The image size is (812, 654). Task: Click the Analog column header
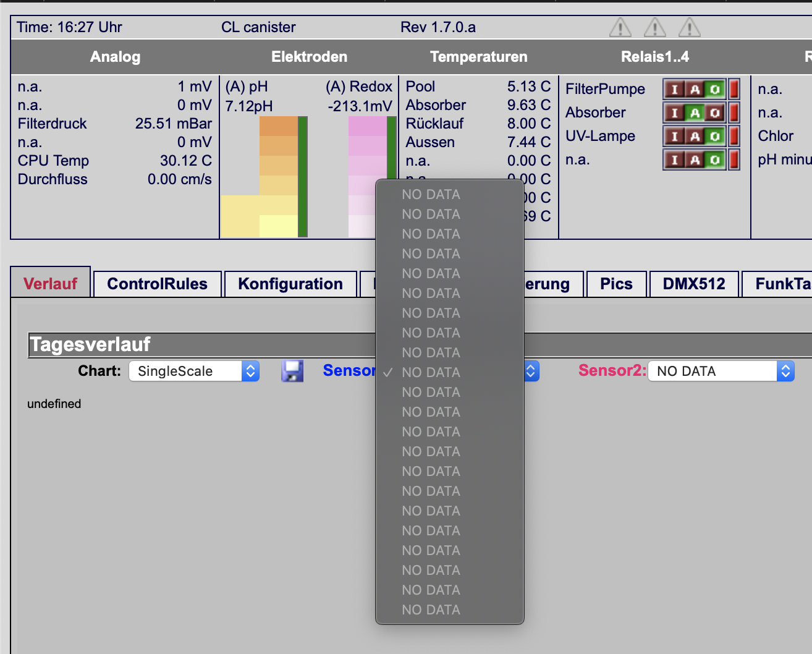click(116, 57)
